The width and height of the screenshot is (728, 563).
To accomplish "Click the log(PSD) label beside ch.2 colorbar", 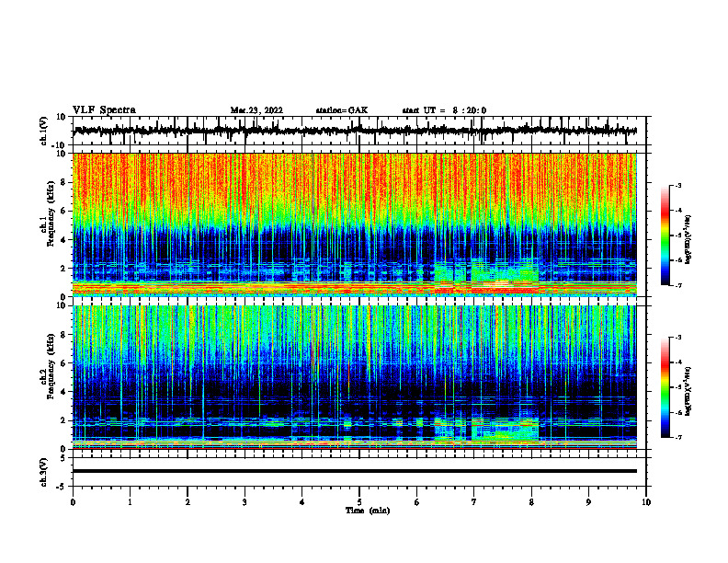I will point(688,391).
